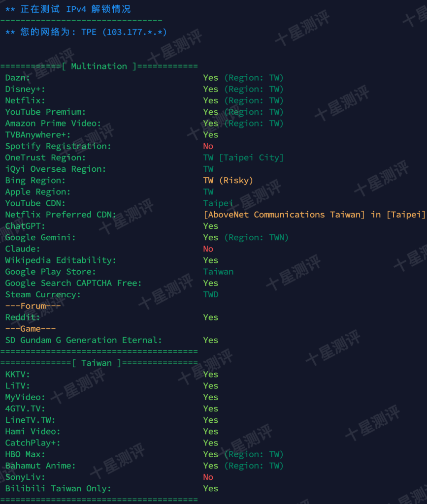Select the 'LineTV.TW:' label
Screen dimensions: 427x504
(30, 420)
